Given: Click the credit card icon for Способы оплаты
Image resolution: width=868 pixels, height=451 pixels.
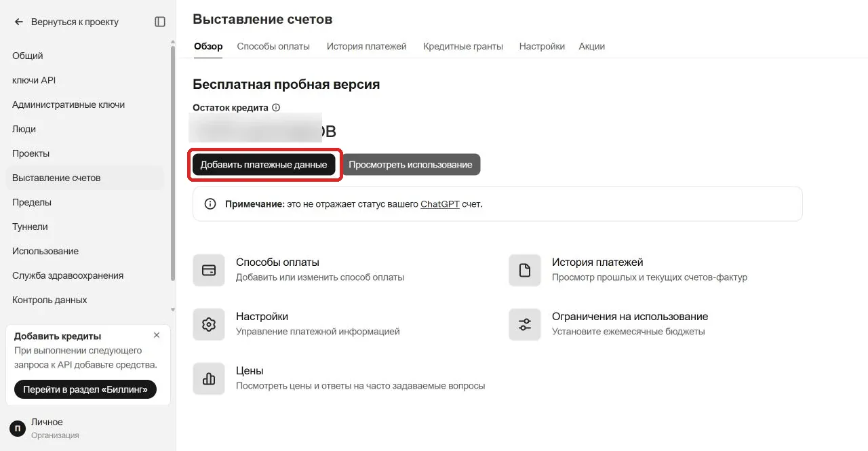Looking at the screenshot, I should pyautogui.click(x=209, y=270).
